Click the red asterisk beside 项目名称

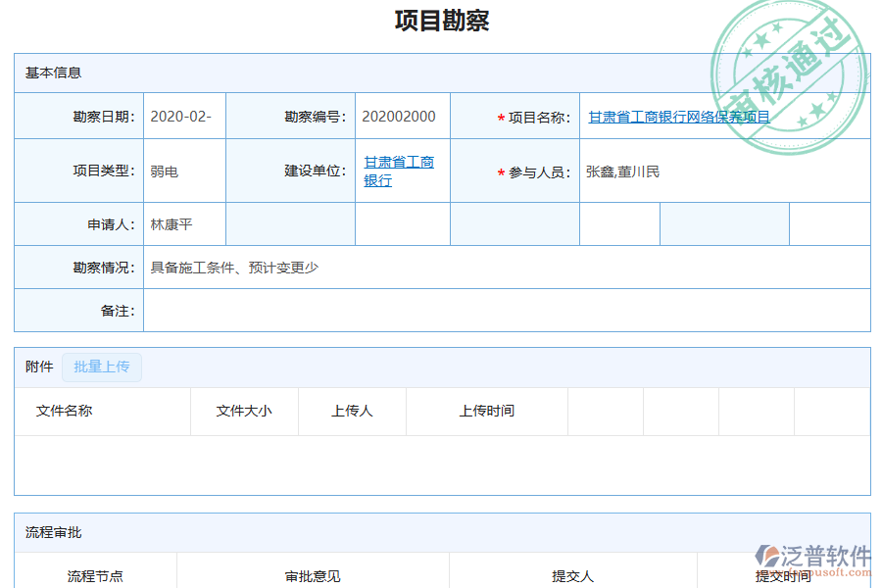tap(501, 115)
